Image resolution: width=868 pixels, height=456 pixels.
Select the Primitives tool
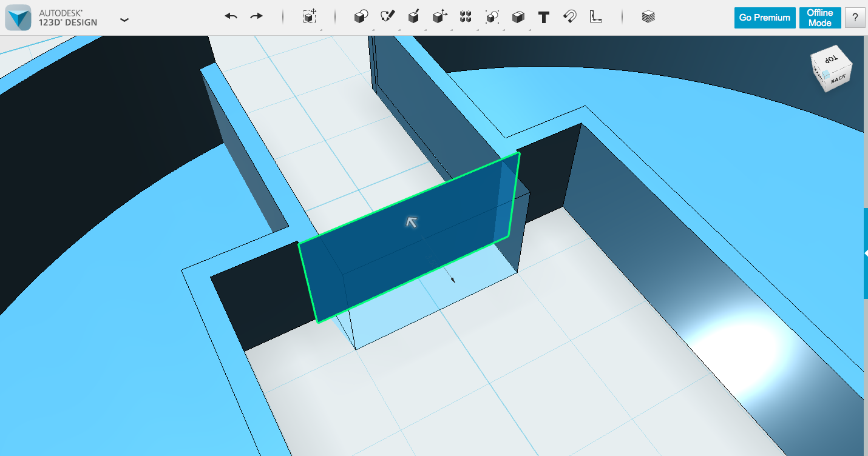pyautogui.click(x=361, y=17)
